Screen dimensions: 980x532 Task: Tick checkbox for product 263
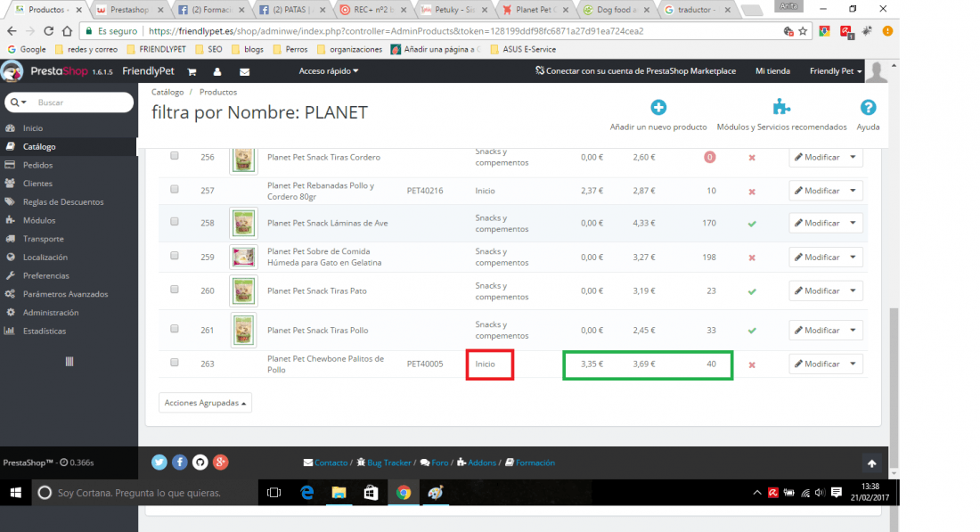[x=175, y=363]
